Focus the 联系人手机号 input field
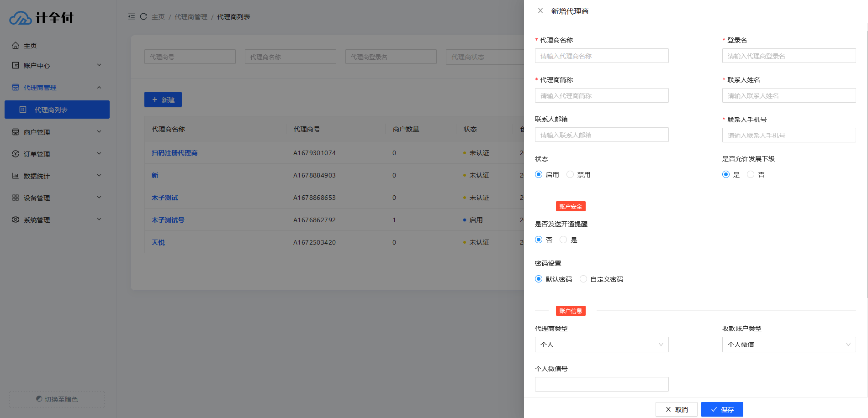Screen dimensions: 868x418 pos(789,135)
